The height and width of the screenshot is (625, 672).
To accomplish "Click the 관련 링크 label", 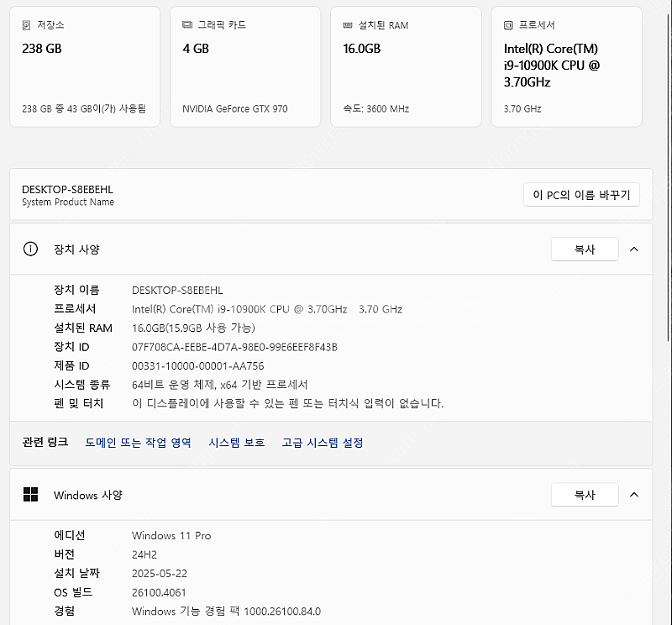I will [x=45, y=442].
